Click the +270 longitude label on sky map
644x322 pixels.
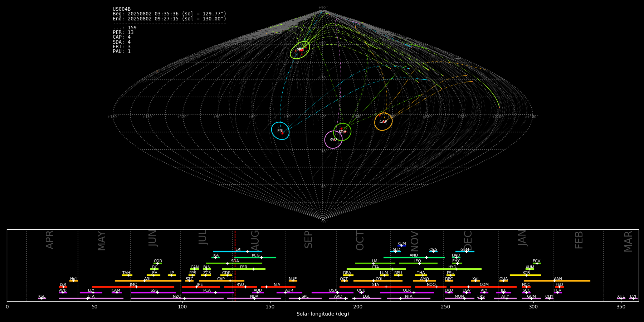pyautogui.click(x=427, y=117)
